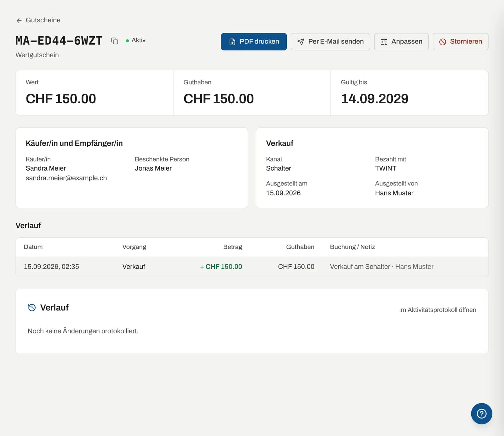Click the Aktiv status badge
Viewport: 504px width, 436px height.
(135, 40)
